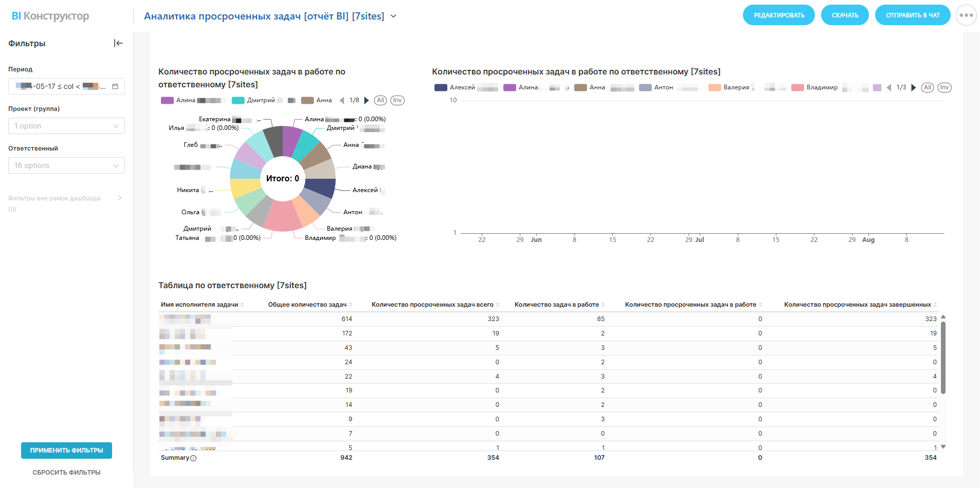Screen dimensions: 980x488
Task: Go to next line chart legend page
Action: (x=914, y=88)
